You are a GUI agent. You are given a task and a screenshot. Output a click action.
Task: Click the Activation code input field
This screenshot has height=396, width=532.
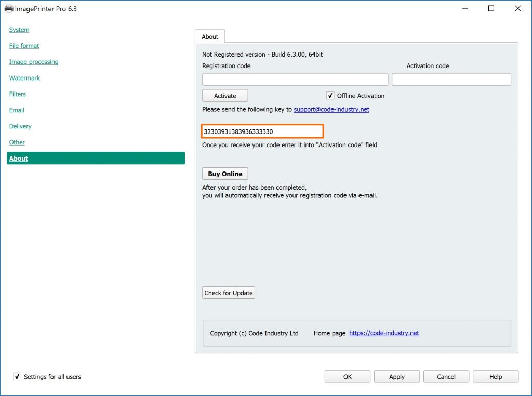click(x=451, y=79)
